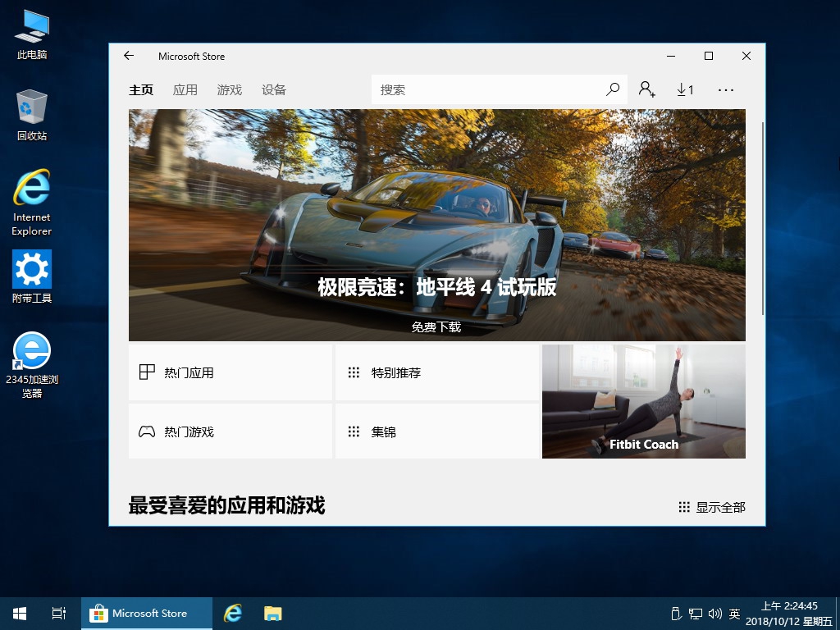Open the 特别推荐 tile
This screenshot has width=840, height=630.
[437, 372]
